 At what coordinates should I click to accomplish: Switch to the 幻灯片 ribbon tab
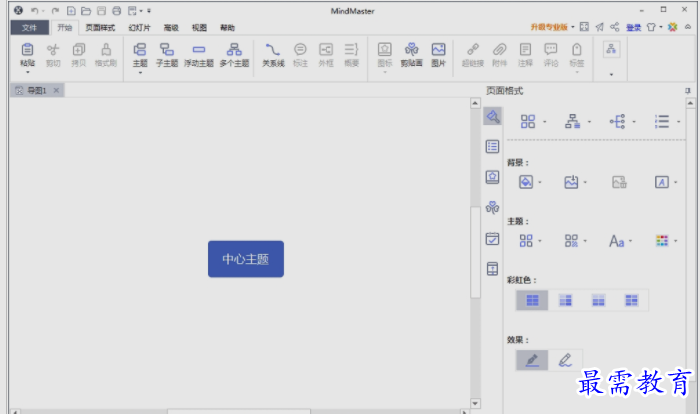tap(139, 28)
